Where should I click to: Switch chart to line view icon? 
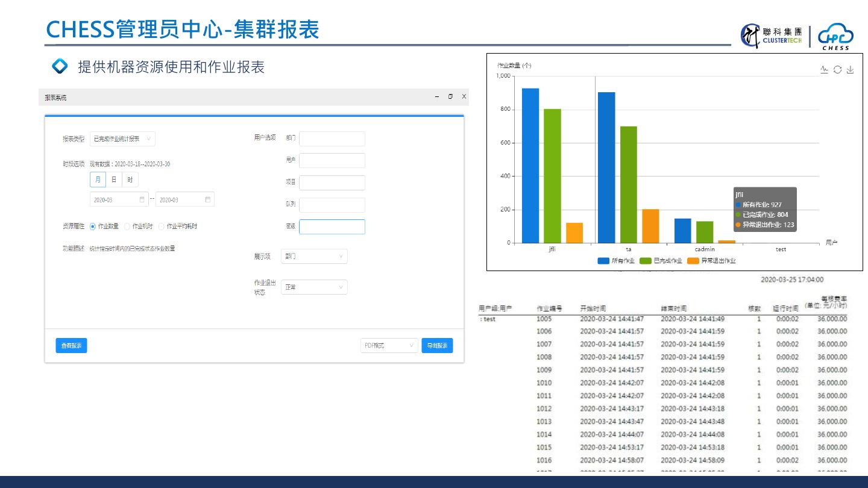(x=824, y=69)
